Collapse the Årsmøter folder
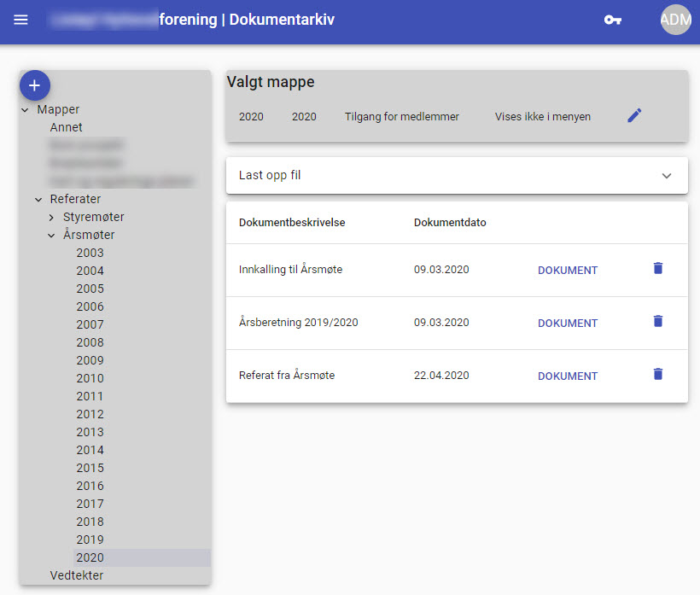This screenshot has width=700, height=595. [x=51, y=236]
